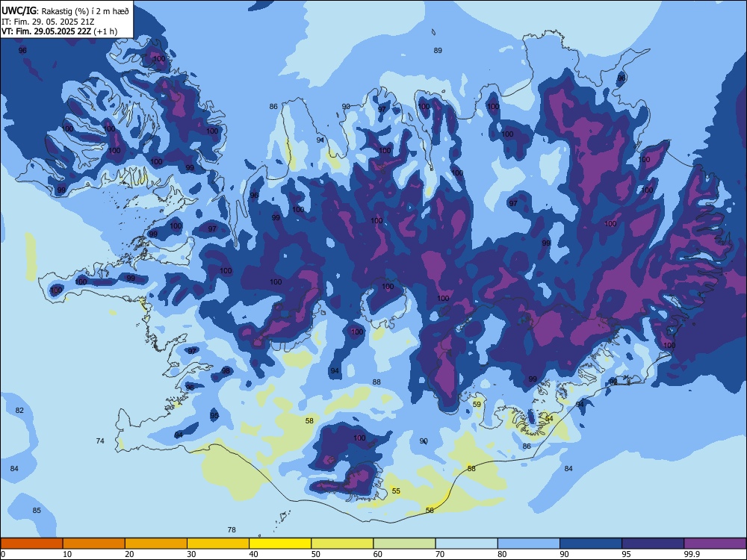Screen dimensions: 747x560
Task: Select the amber 30–40 legend swatch
Action: (218, 544)
